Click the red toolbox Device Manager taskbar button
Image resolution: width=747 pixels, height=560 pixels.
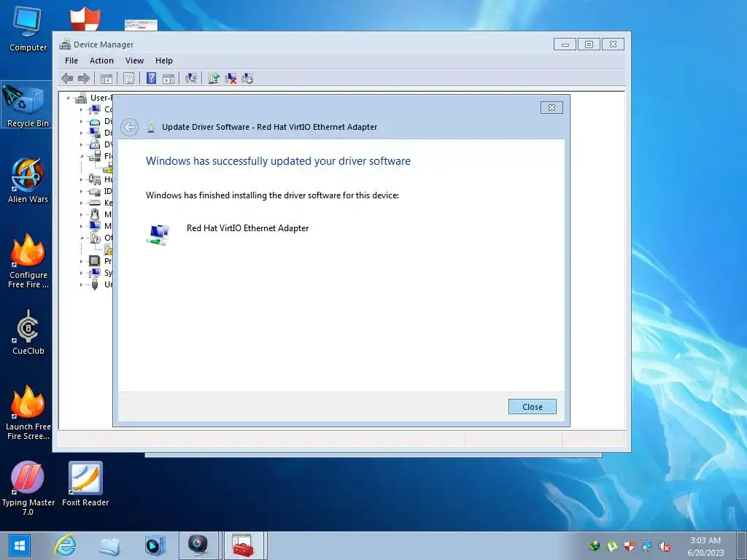[244, 545]
